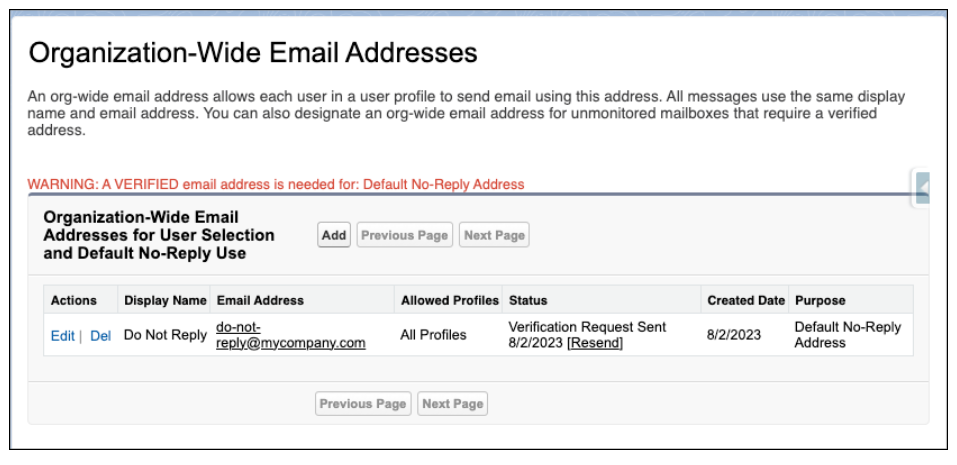
Task: Click the top Next Page button
Action: click(x=494, y=236)
